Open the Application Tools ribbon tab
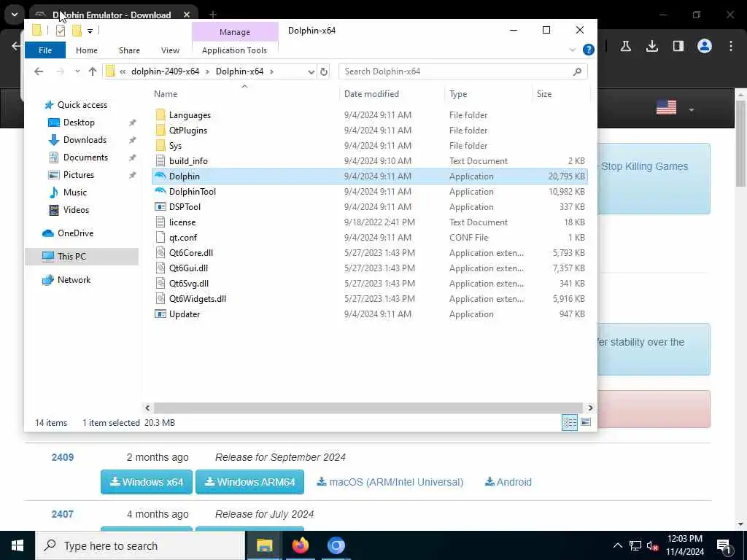747x560 pixels. [234, 50]
